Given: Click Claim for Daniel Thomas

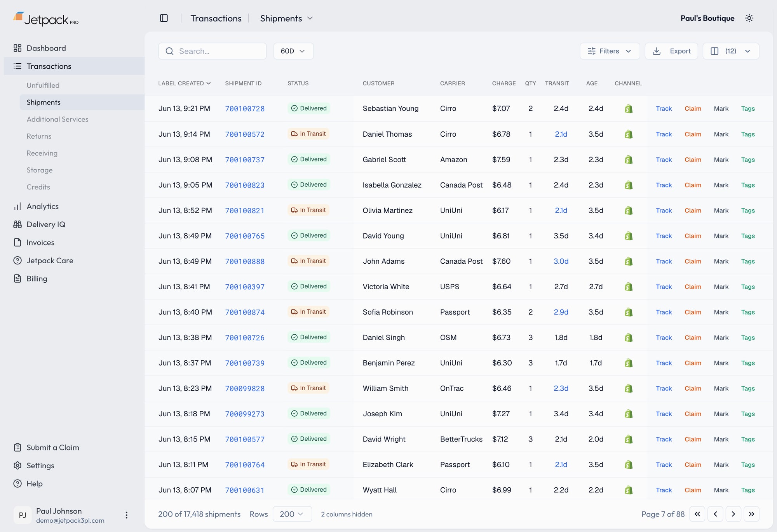Looking at the screenshot, I should (693, 134).
